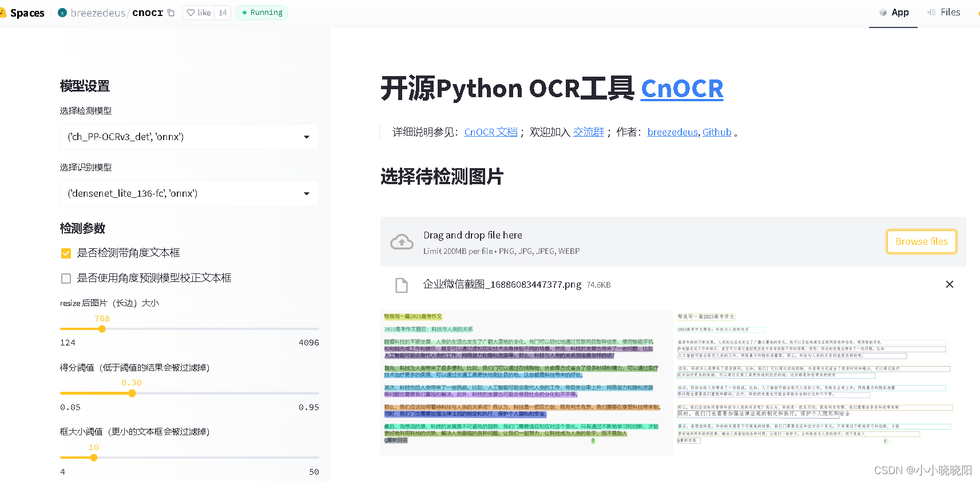Click the Browse files button

pos(921,241)
